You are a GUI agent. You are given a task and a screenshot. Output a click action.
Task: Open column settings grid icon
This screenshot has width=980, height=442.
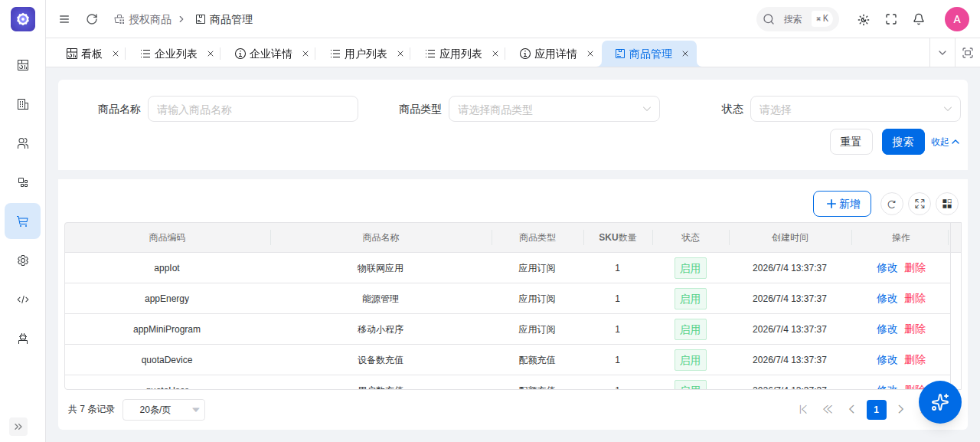click(947, 204)
